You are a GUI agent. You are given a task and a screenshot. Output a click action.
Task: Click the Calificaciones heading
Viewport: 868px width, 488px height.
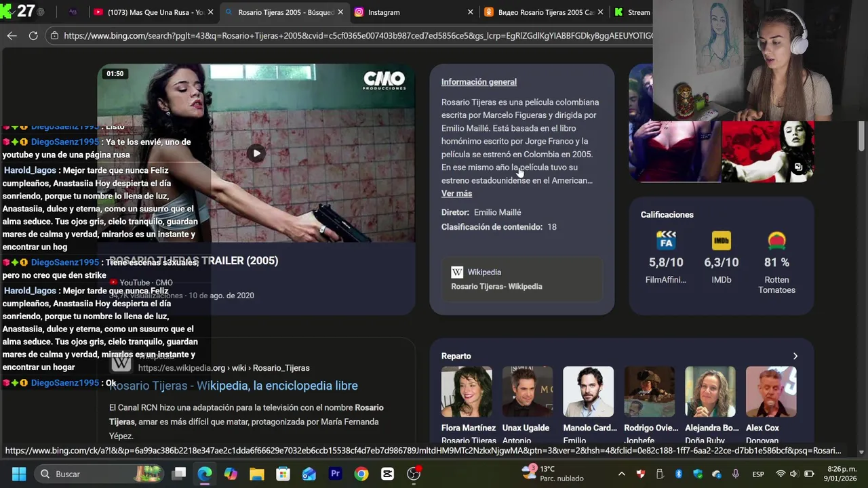[667, 215]
